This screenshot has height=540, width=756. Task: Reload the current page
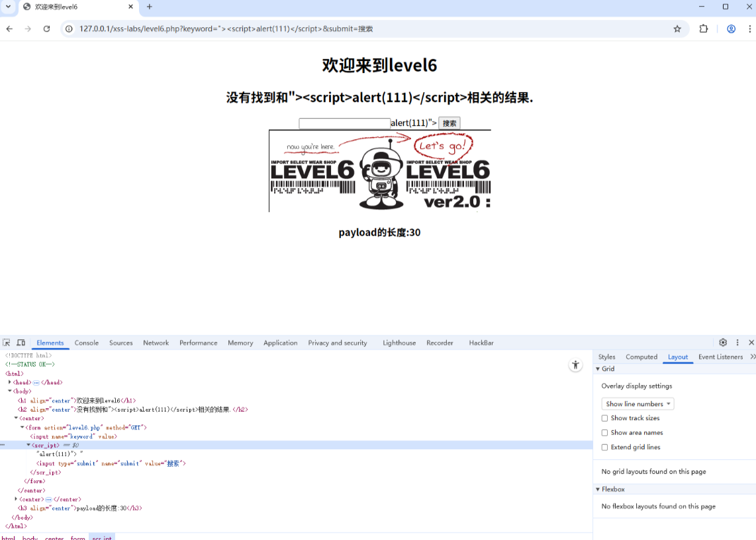click(x=47, y=29)
